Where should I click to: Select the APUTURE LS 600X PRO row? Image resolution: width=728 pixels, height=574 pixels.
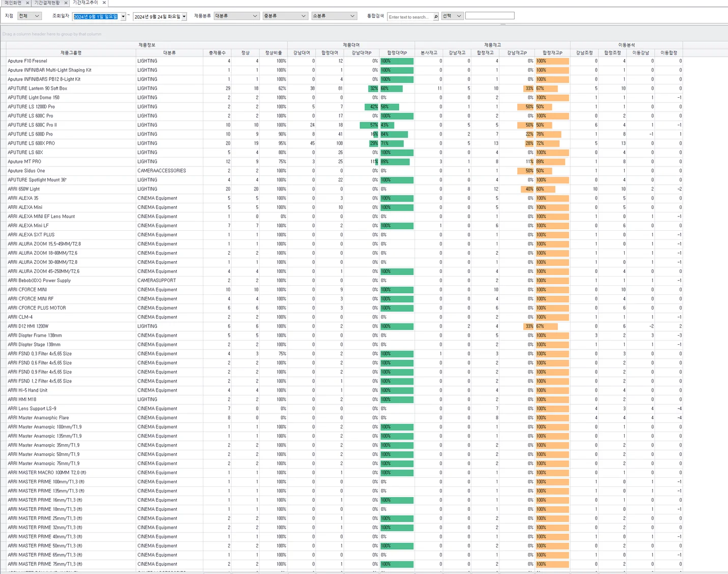(x=31, y=144)
